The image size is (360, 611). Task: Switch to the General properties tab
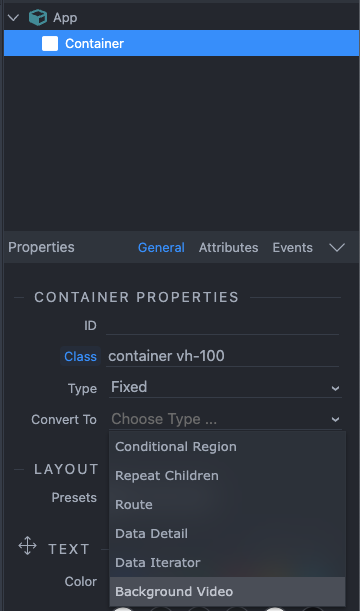pos(161,247)
